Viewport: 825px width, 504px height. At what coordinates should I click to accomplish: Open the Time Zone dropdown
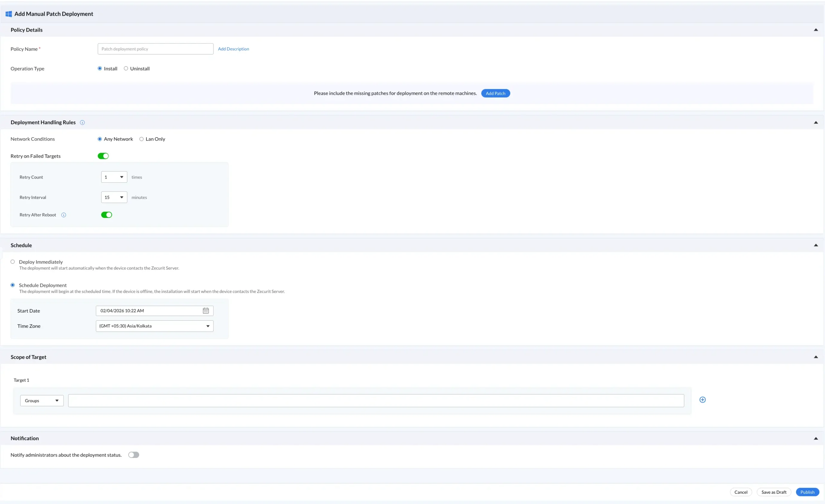(155, 326)
